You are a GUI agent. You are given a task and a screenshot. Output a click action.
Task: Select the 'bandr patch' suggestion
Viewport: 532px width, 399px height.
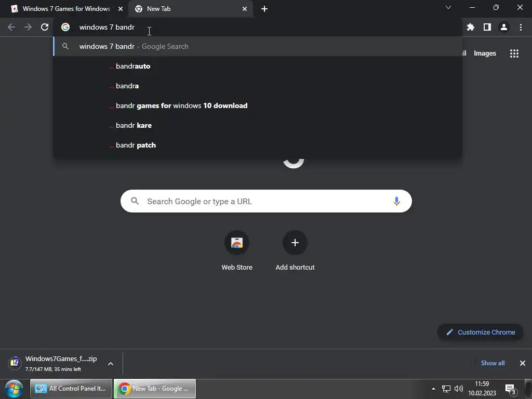258,145
